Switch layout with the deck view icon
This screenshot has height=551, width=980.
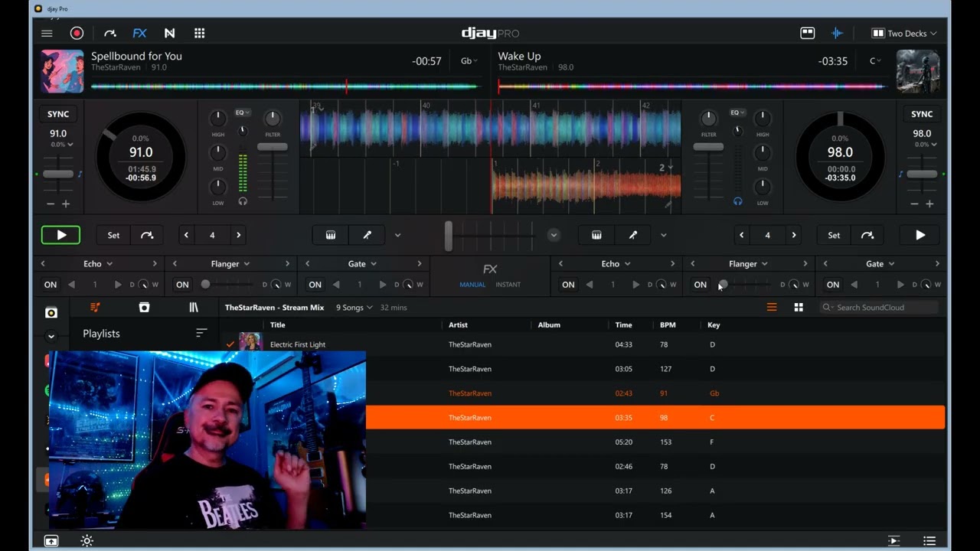[807, 33]
